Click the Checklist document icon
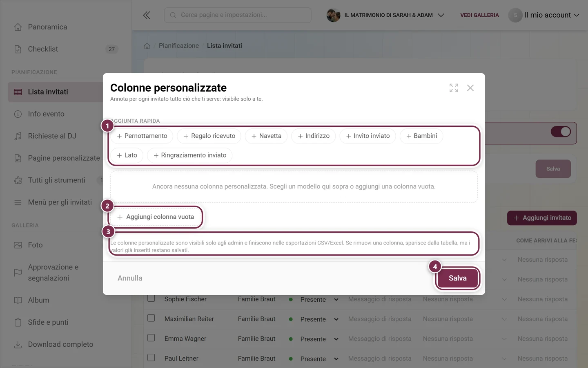Viewport: 588px width, 368px height. [18, 49]
